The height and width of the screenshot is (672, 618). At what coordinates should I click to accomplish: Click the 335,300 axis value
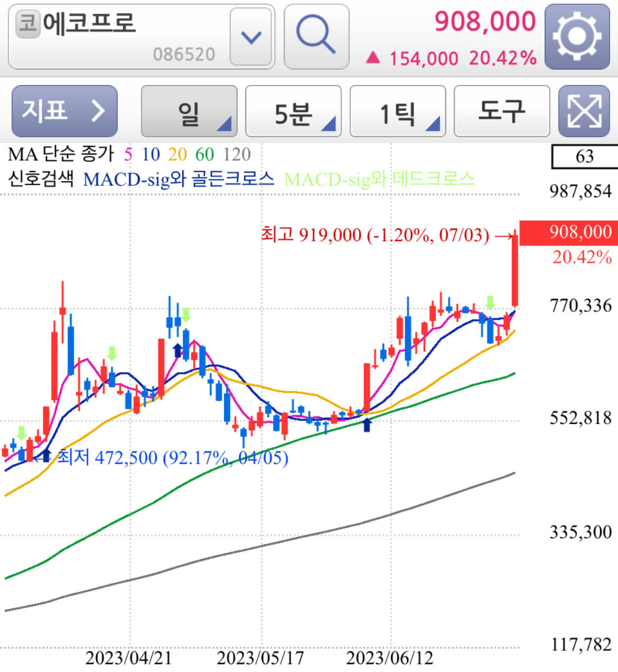coord(580,532)
